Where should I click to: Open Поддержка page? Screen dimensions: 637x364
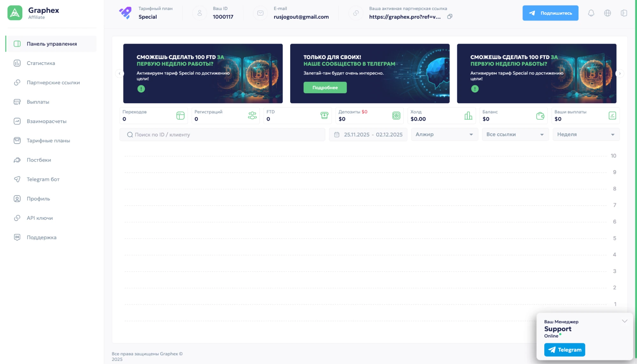(51, 238)
